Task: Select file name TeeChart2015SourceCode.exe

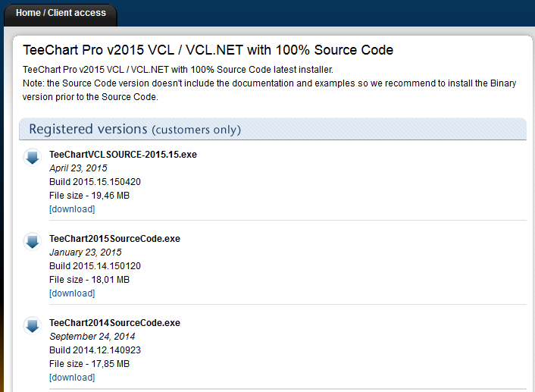Action: pos(114,238)
